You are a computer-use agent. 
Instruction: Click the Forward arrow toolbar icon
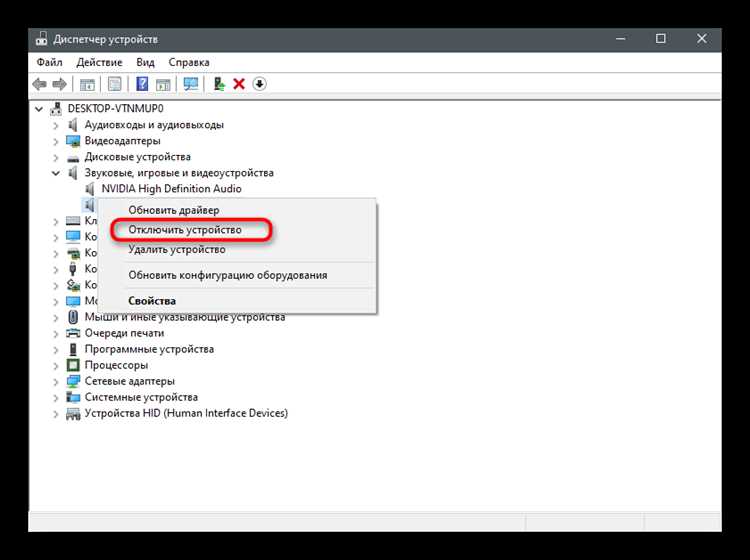59,85
